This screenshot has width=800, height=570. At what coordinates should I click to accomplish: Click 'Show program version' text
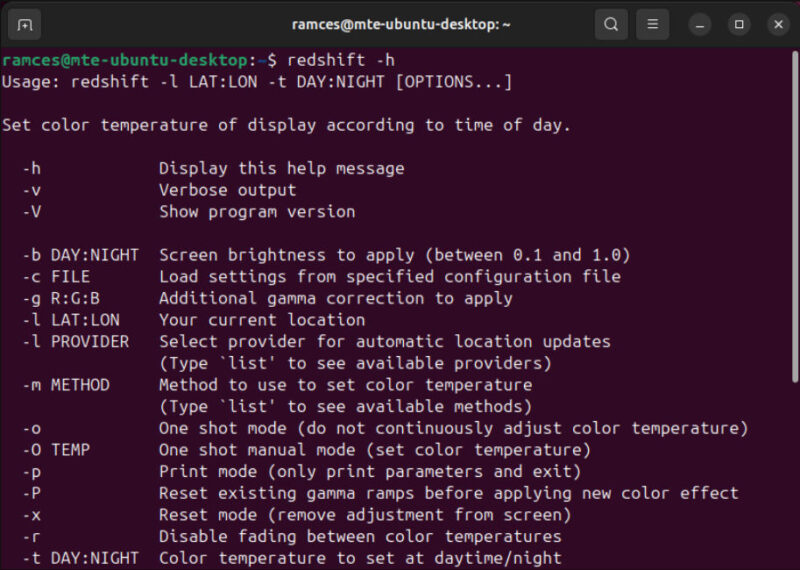257,212
